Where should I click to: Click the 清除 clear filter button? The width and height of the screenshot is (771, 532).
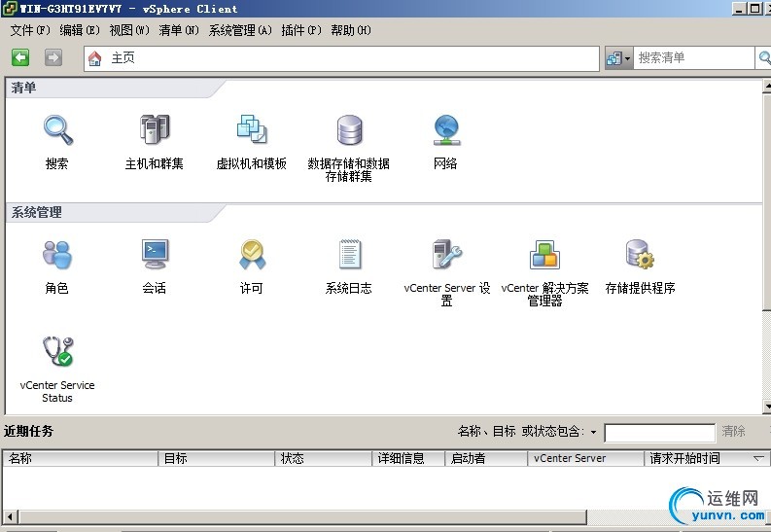click(x=733, y=431)
